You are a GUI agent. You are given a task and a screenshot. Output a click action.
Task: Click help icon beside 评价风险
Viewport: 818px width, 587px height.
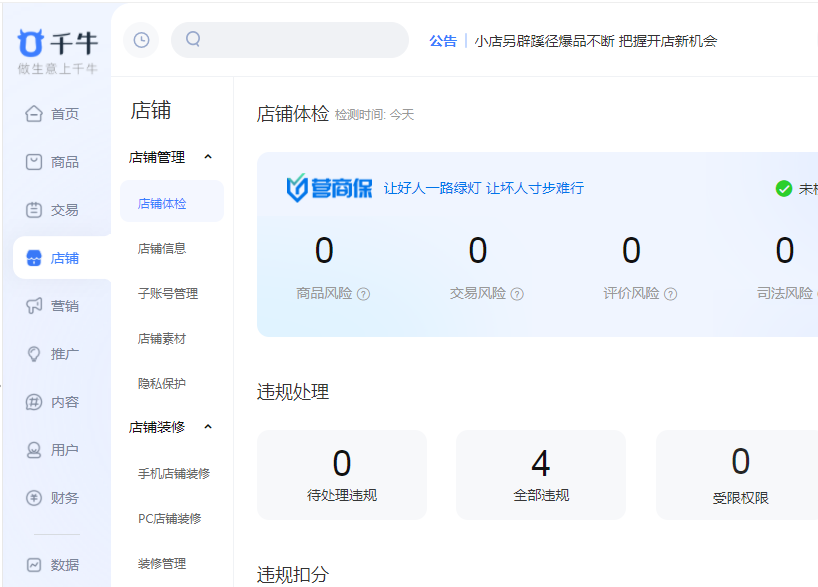(670, 294)
